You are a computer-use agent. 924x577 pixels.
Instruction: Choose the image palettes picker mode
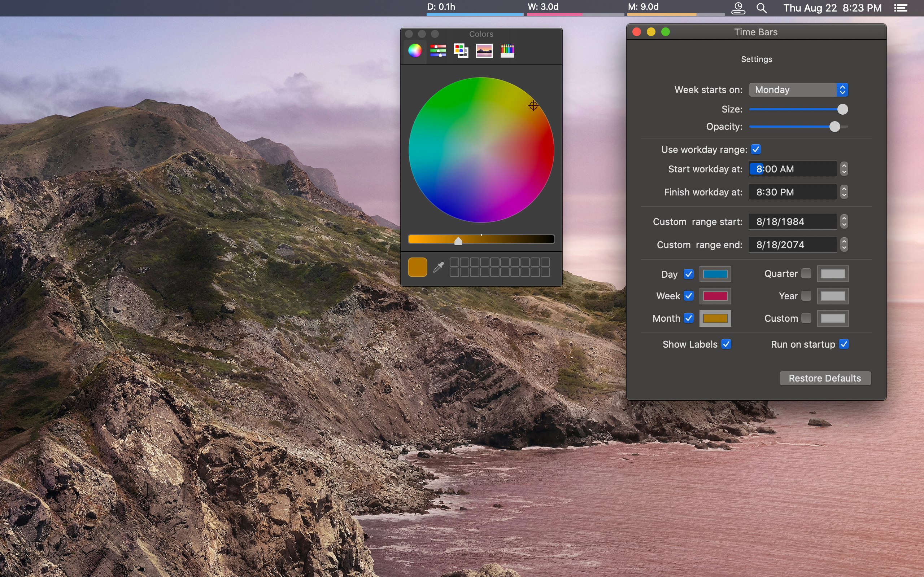484,50
